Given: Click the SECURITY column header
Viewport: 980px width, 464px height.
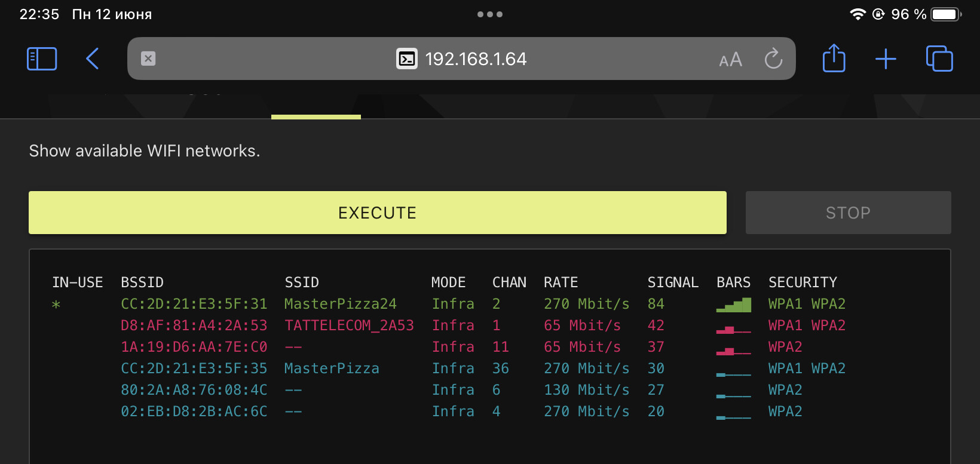Looking at the screenshot, I should [x=803, y=282].
